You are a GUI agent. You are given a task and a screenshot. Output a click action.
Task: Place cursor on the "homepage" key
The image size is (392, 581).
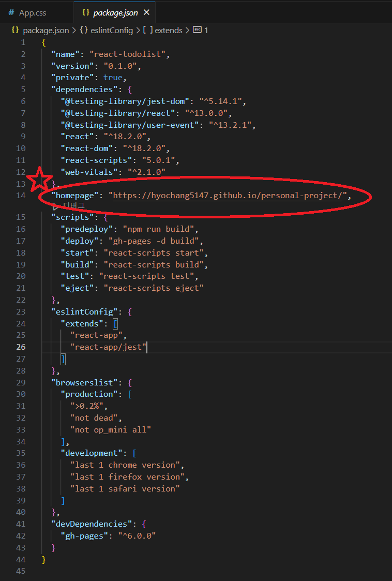pyautogui.click(x=74, y=195)
